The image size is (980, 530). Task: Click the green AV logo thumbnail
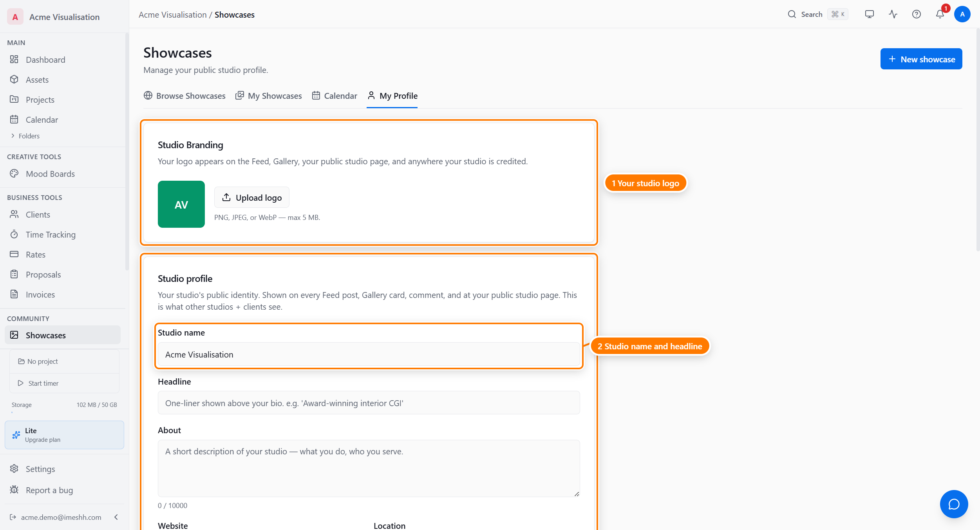pyautogui.click(x=181, y=204)
